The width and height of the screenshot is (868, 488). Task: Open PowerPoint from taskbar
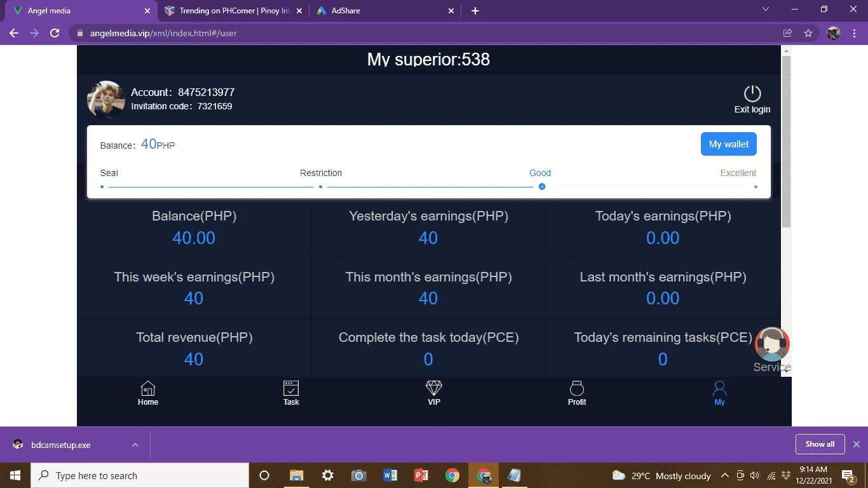click(421, 475)
